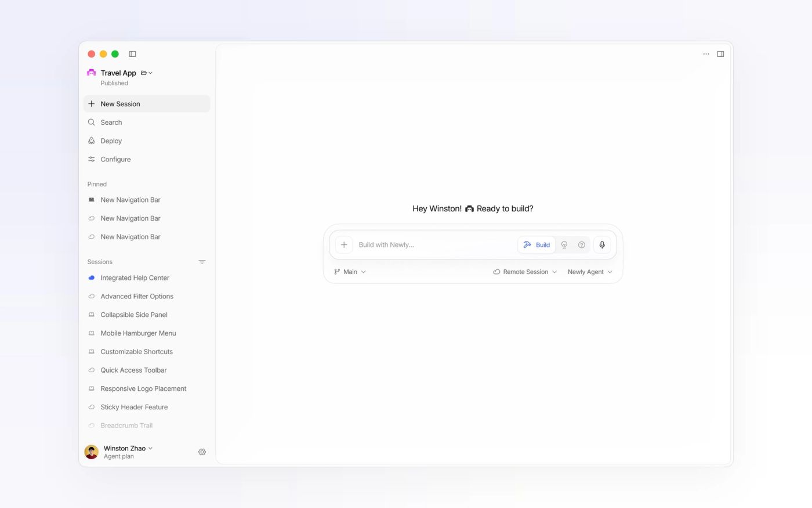Toggle the right side panel icon
Image resolution: width=812 pixels, height=508 pixels.
(x=720, y=54)
